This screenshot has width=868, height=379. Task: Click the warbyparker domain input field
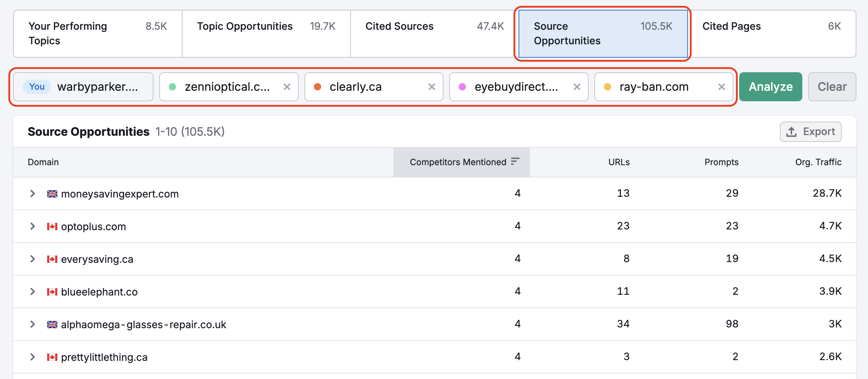(97, 87)
